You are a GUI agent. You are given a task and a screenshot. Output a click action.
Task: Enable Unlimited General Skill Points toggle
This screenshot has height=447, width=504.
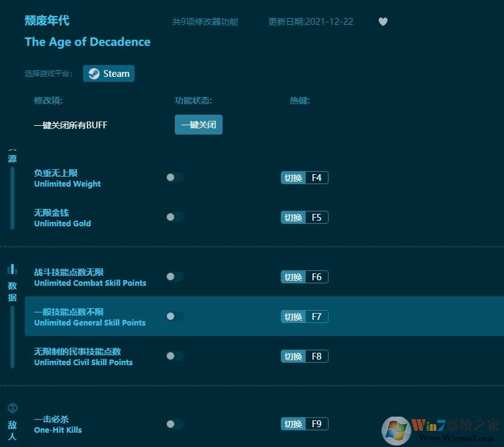(175, 317)
